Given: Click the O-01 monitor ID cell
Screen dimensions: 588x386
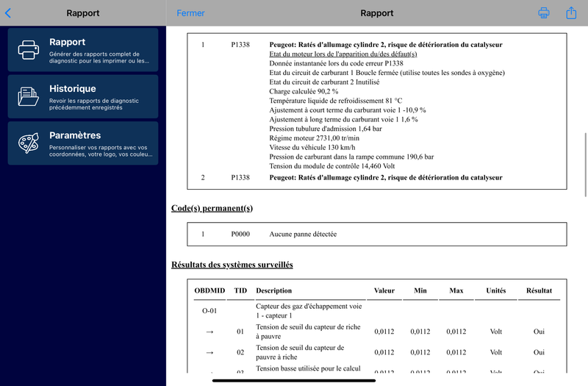Looking at the screenshot, I should 209,310.
